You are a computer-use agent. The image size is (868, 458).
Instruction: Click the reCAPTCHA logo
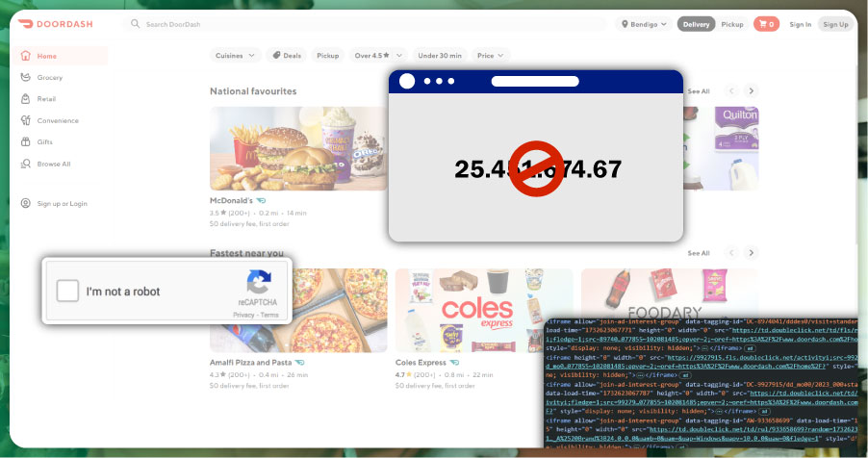click(258, 283)
